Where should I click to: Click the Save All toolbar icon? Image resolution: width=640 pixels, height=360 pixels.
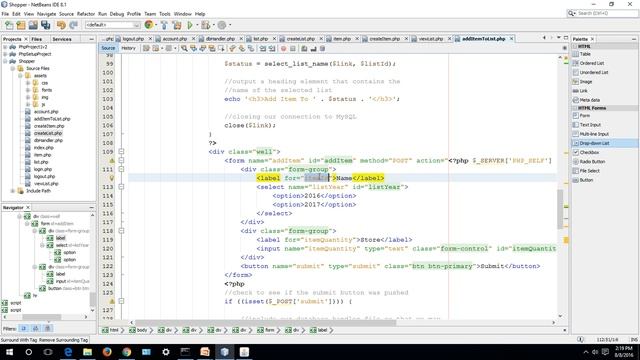[45, 25]
